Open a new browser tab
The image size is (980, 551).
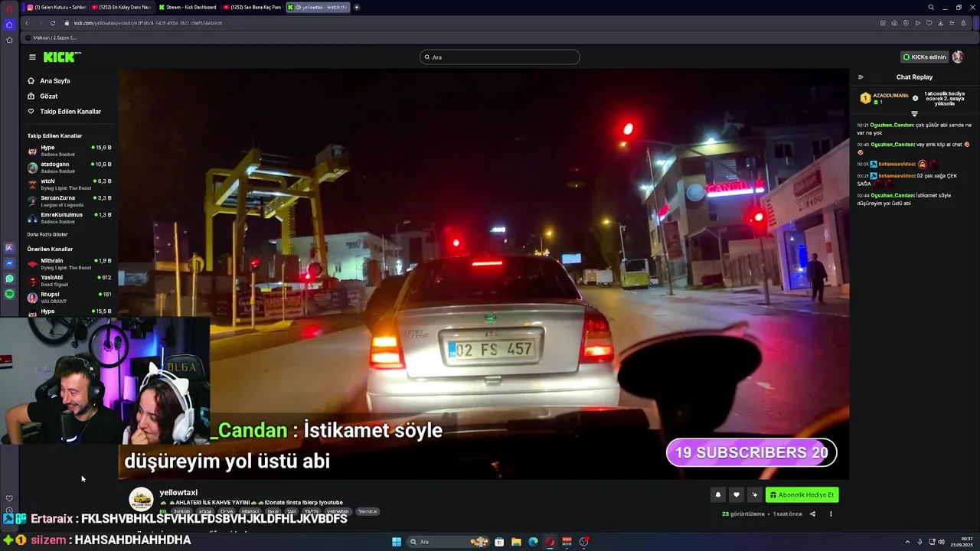point(356,7)
